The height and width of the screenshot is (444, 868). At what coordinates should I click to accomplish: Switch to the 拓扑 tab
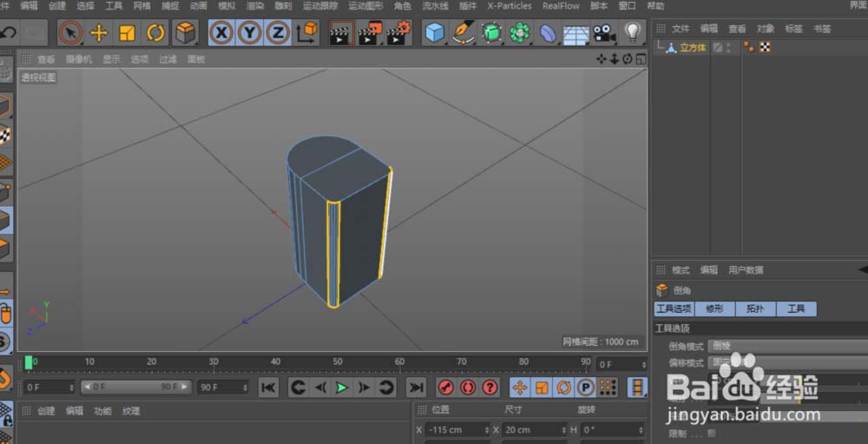pyautogui.click(x=755, y=308)
